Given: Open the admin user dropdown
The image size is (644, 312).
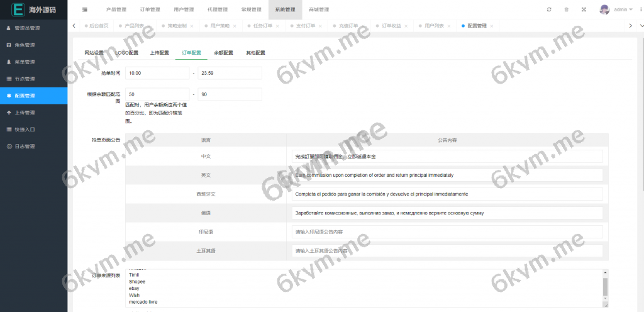Looking at the screenshot, I should (x=623, y=9).
